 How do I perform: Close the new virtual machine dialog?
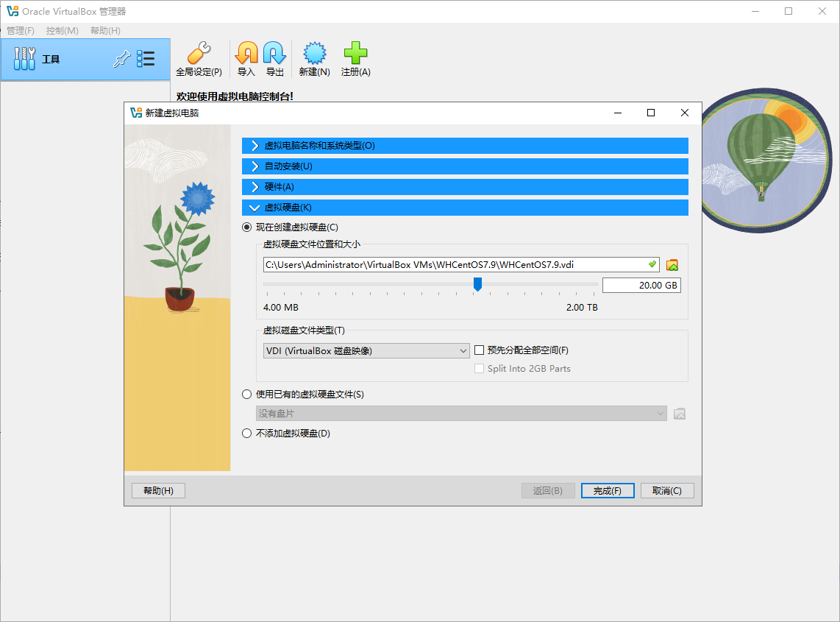(685, 113)
